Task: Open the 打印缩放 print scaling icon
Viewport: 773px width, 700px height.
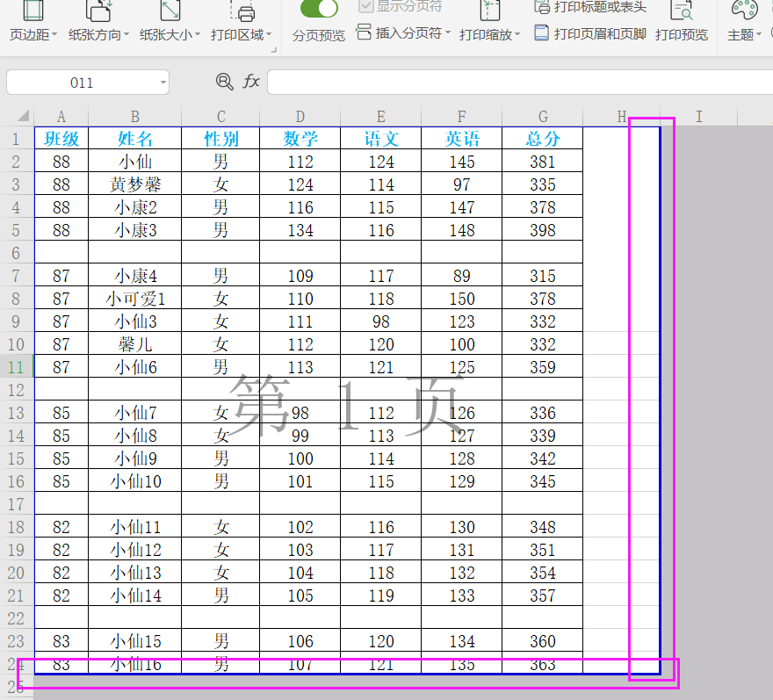Action: point(489,11)
